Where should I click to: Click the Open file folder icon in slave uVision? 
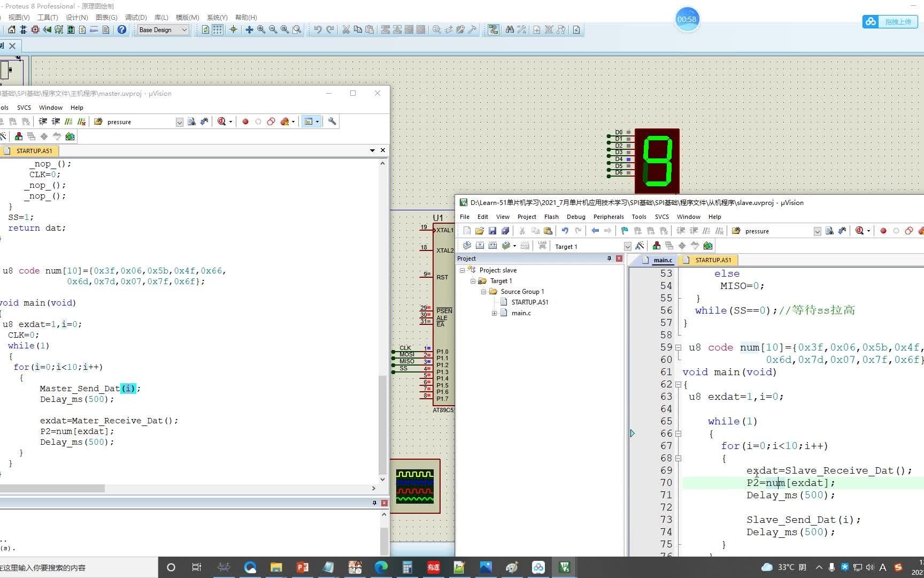(480, 231)
